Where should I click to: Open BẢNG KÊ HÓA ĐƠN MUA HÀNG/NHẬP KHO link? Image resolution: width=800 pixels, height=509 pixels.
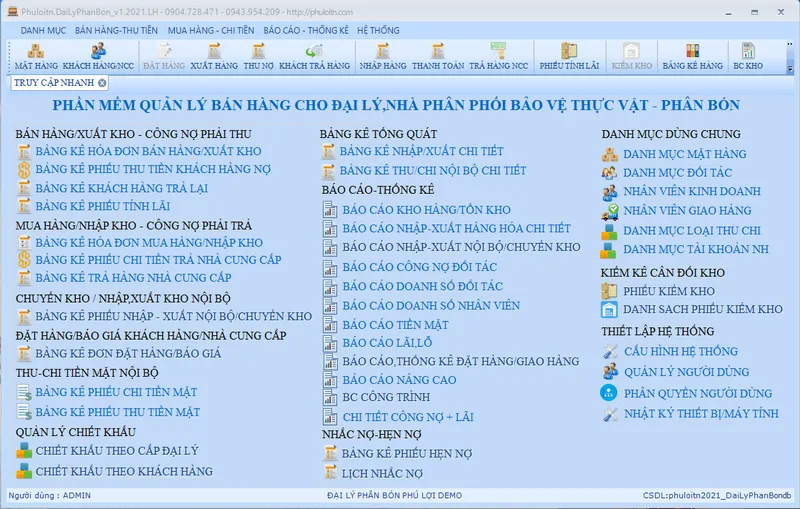pos(149,243)
